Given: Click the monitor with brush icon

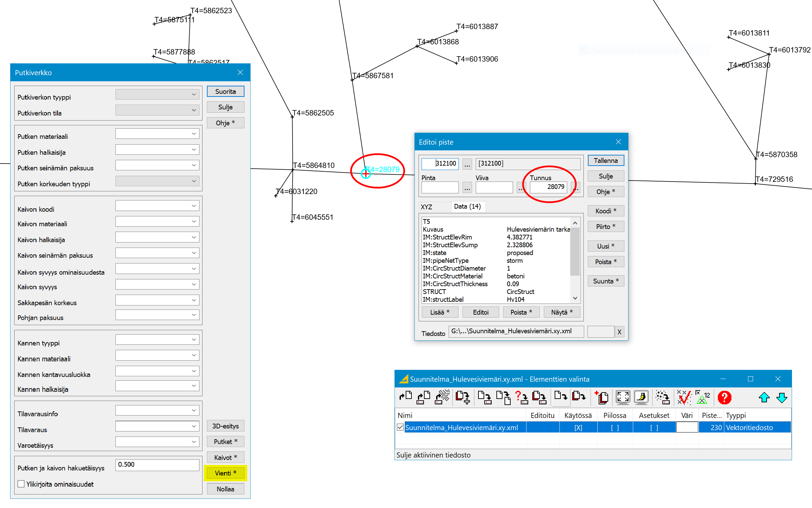Looking at the screenshot, I should [x=641, y=397].
